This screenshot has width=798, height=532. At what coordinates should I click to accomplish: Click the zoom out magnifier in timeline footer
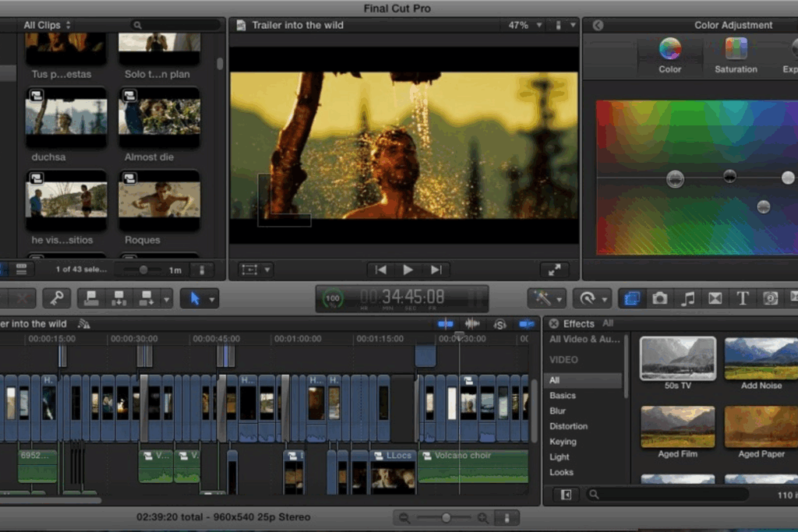(404, 518)
